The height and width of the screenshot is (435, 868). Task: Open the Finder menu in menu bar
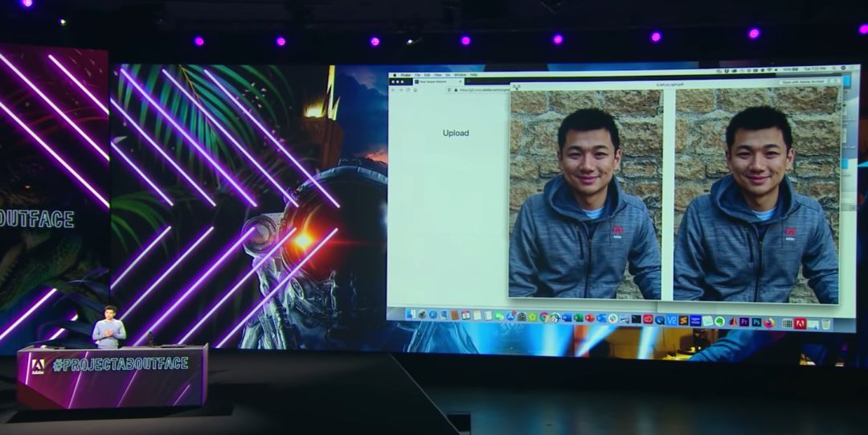(x=406, y=75)
